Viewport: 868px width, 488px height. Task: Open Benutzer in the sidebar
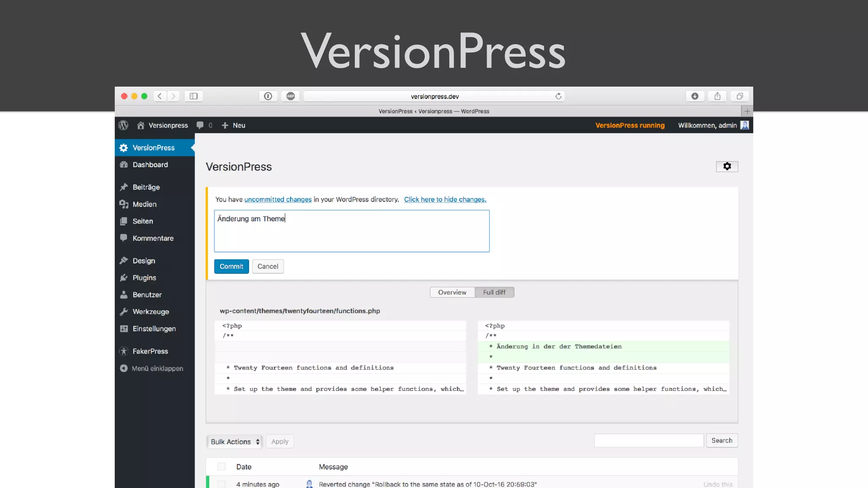(154, 295)
